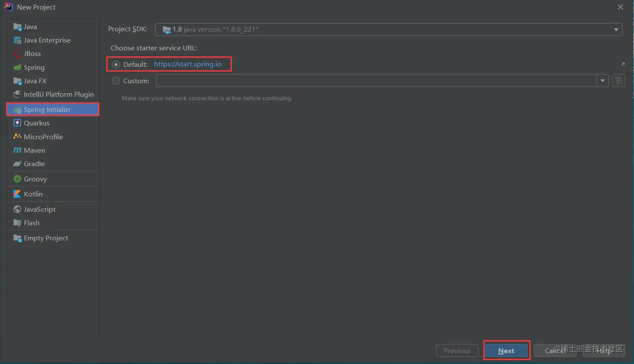
Task: Pick the JavaScript globe icon
Action: point(17,209)
